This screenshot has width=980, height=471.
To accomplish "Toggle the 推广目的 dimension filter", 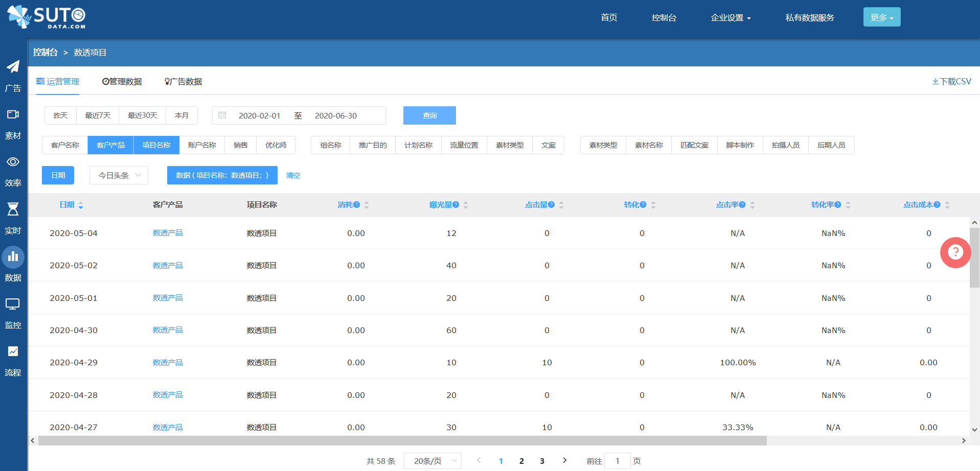I will pyautogui.click(x=373, y=145).
